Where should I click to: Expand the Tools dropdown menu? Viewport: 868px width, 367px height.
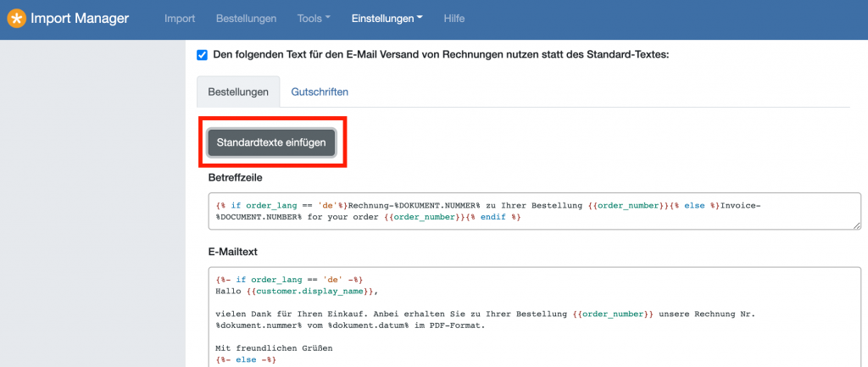pyautogui.click(x=314, y=19)
